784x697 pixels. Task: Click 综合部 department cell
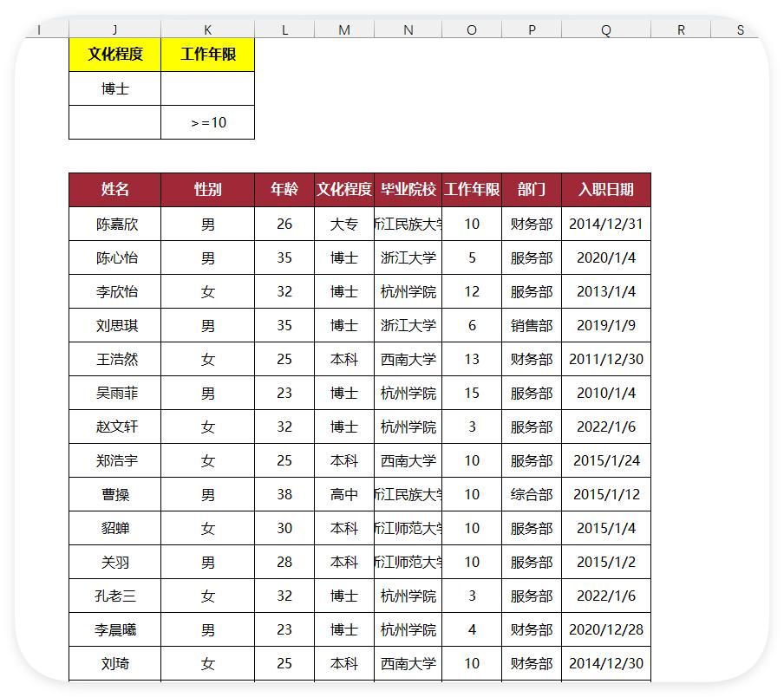pos(532,495)
